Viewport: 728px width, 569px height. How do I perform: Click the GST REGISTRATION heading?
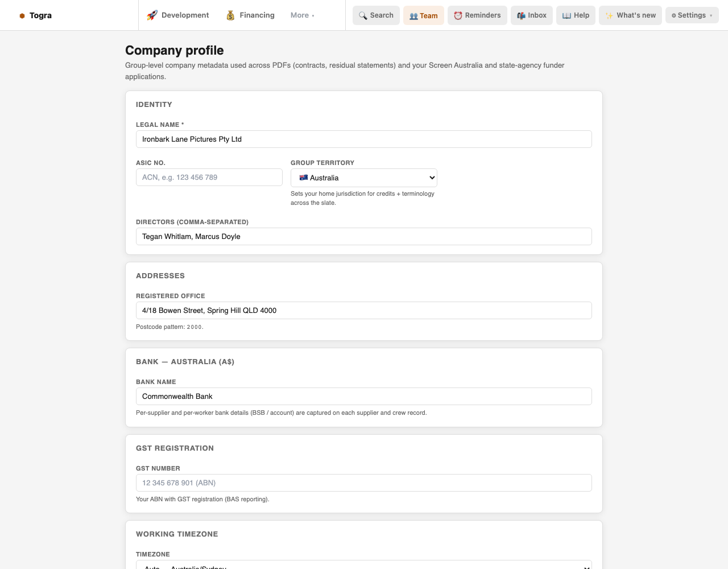pyautogui.click(x=175, y=448)
